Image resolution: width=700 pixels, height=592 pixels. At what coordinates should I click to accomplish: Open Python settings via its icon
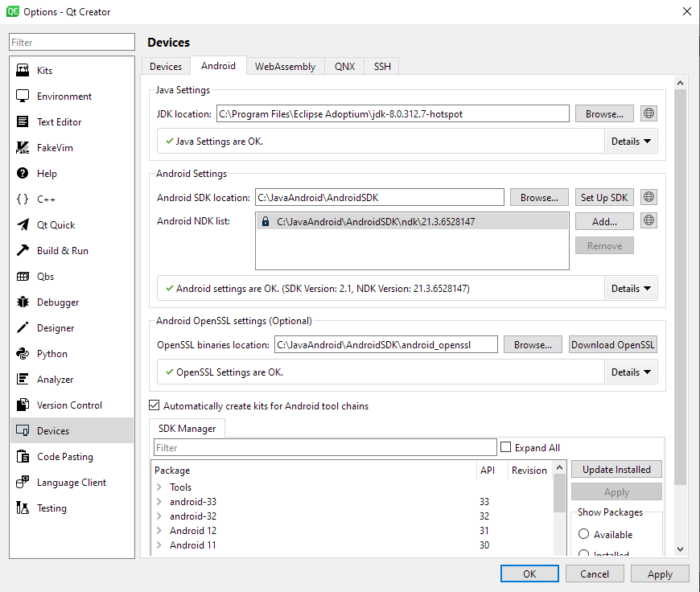tap(23, 354)
